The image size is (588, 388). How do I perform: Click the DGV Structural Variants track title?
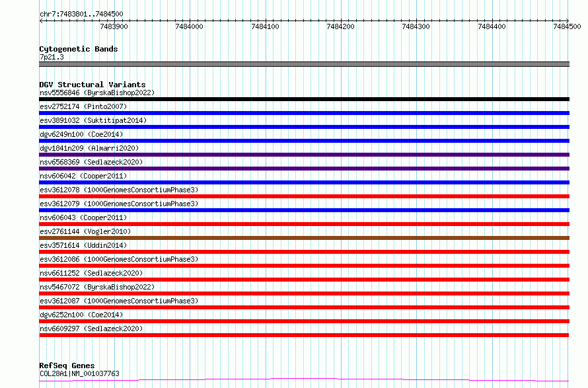tap(92, 85)
